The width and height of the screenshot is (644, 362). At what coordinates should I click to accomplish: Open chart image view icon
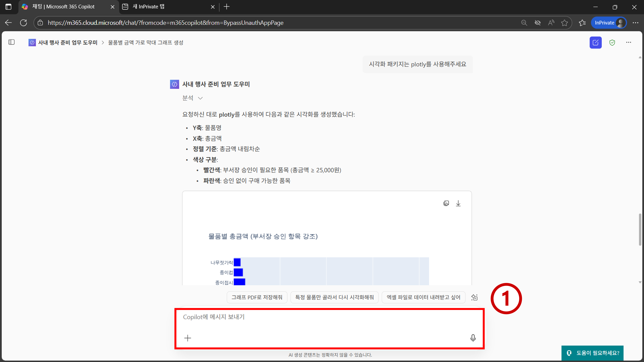click(446, 203)
